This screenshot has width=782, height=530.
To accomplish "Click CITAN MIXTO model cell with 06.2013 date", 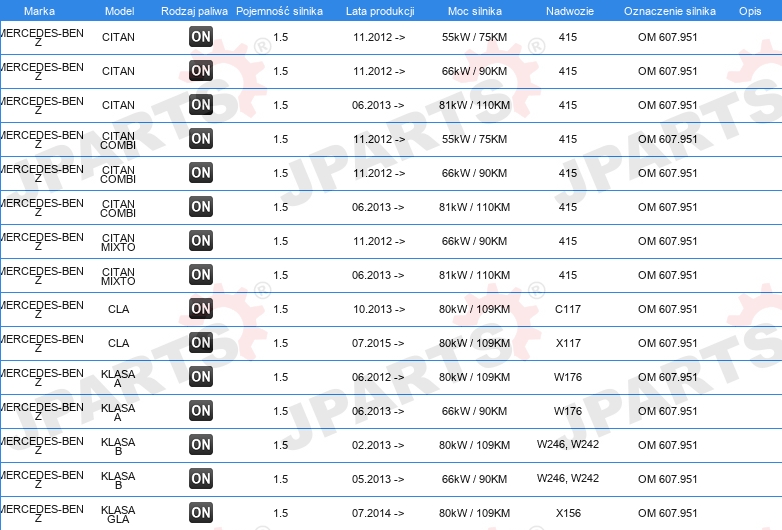I will click(118, 276).
